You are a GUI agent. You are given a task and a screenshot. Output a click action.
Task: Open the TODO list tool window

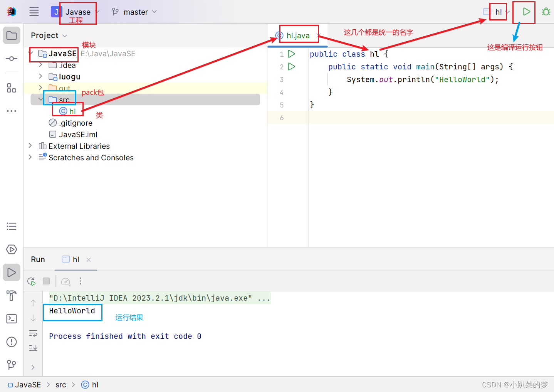12,226
